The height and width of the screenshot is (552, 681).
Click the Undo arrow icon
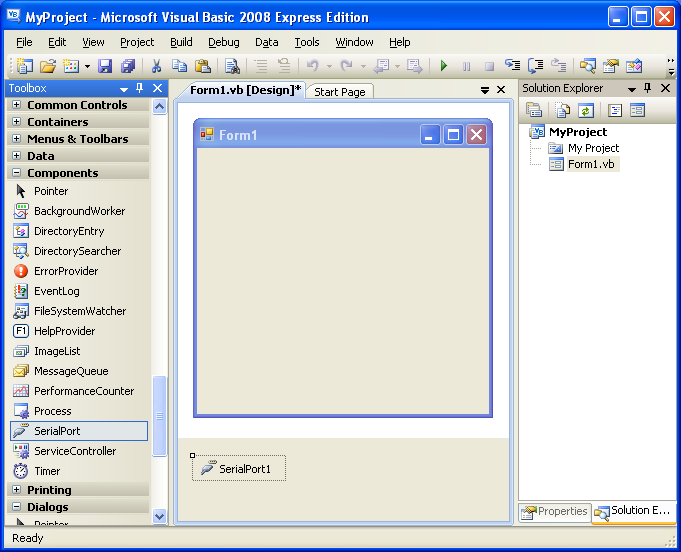click(313, 66)
